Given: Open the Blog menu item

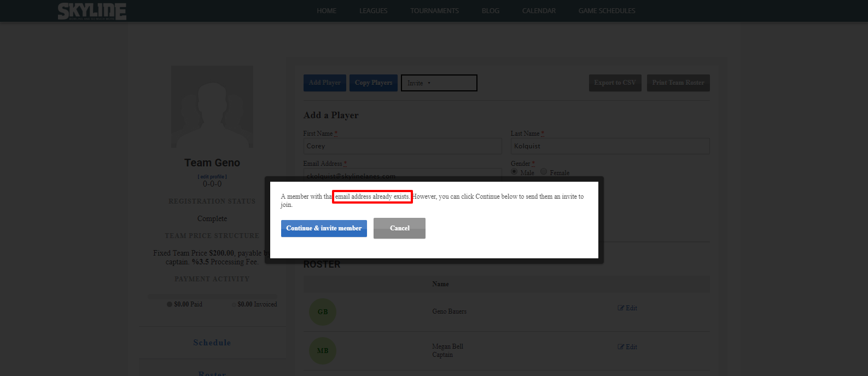Looking at the screenshot, I should pyautogui.click(x=491, y=11).
